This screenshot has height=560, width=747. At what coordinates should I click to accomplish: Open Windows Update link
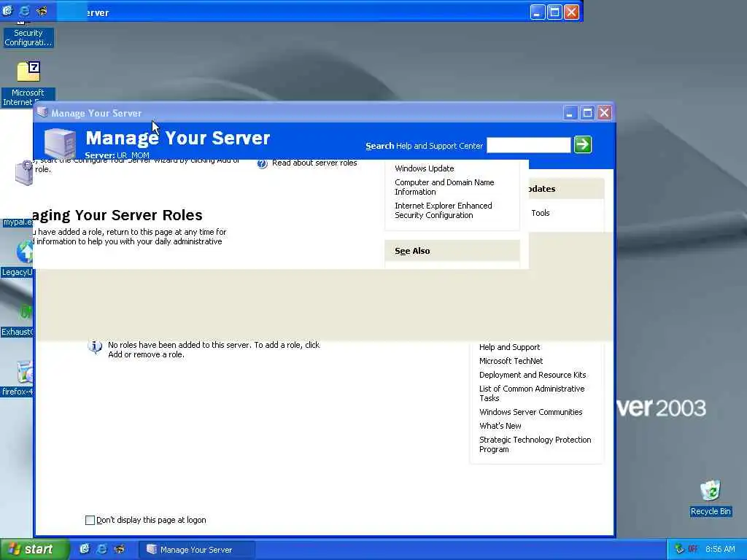point(424,168)
